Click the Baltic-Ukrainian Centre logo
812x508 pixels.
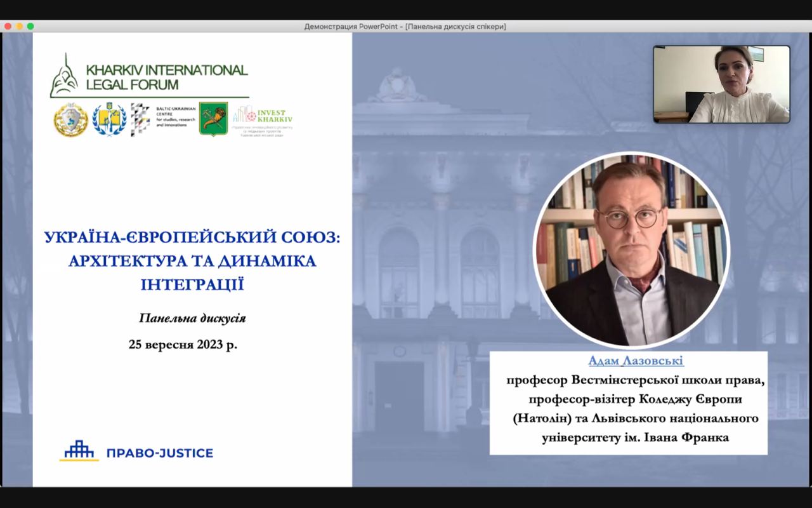[x=161, y=119]
